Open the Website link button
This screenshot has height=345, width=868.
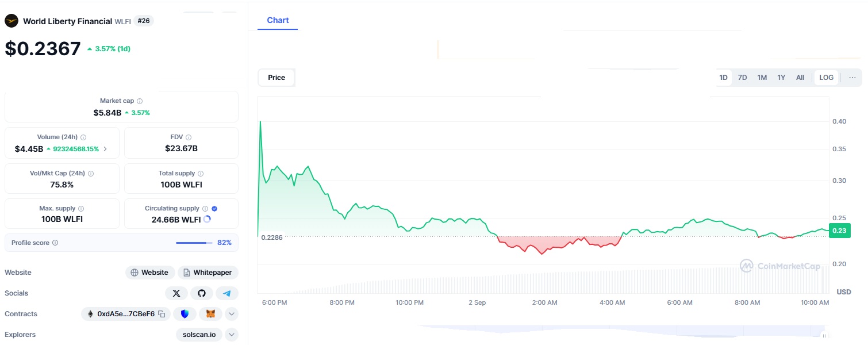pos(150,273)
